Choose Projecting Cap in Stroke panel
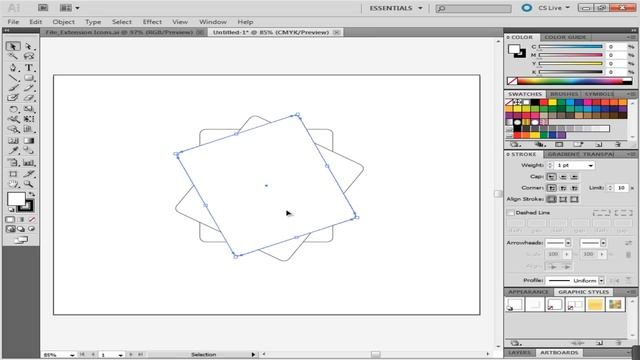This screenshot has width=640, height=360. pos(574,177)
